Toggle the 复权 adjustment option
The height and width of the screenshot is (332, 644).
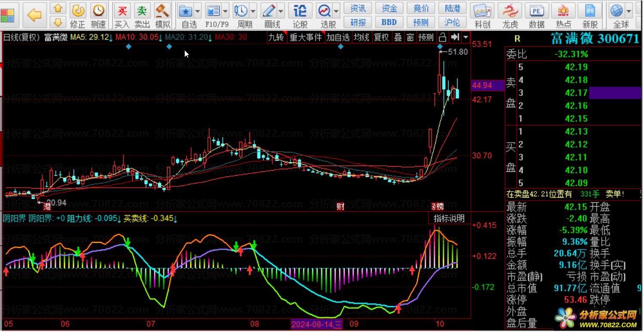coord(382,37)
